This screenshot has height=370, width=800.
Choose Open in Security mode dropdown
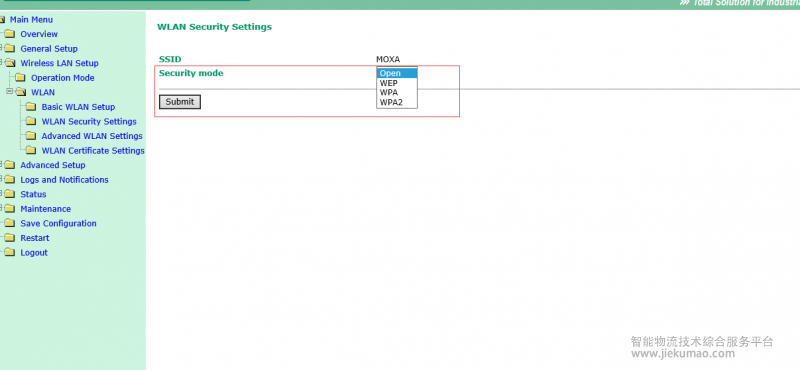pos(397,73)
